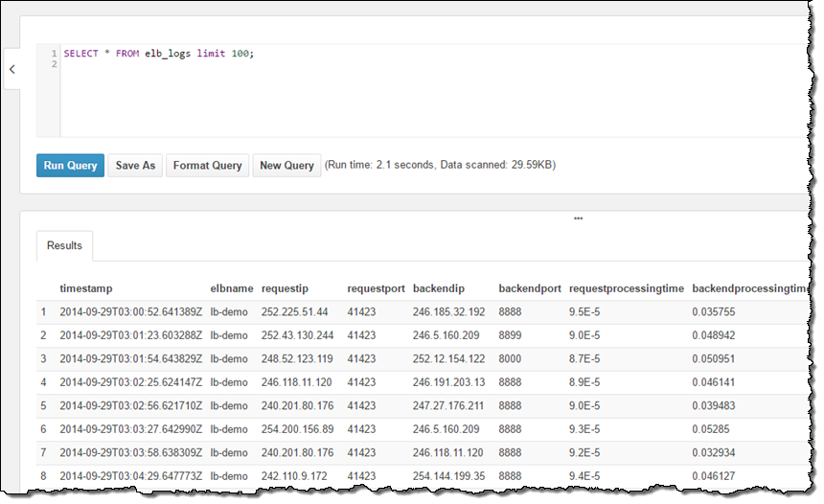824x504 pixels.
Task: Select the backendip column header
Action: tap(441, 287)
